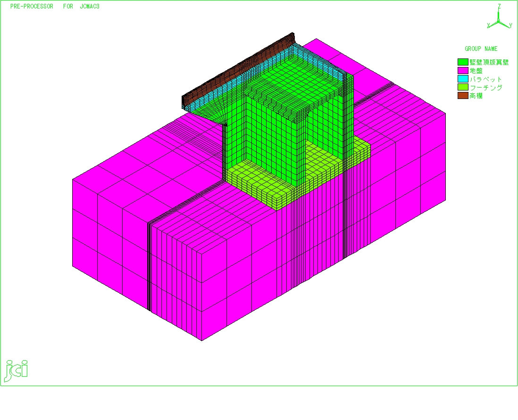Click the XYZ coordinate axis triad

coord(499,18)
